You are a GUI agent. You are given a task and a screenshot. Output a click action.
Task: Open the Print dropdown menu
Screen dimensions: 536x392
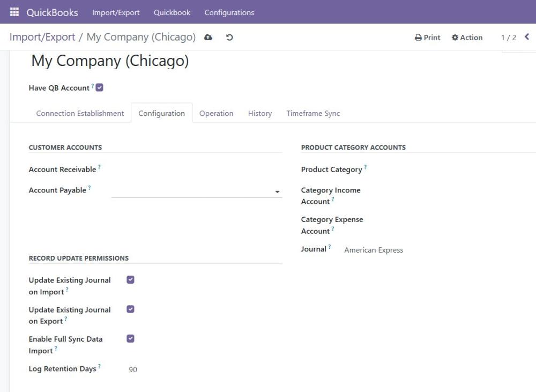pyautogui.click(x=427, y=38)
